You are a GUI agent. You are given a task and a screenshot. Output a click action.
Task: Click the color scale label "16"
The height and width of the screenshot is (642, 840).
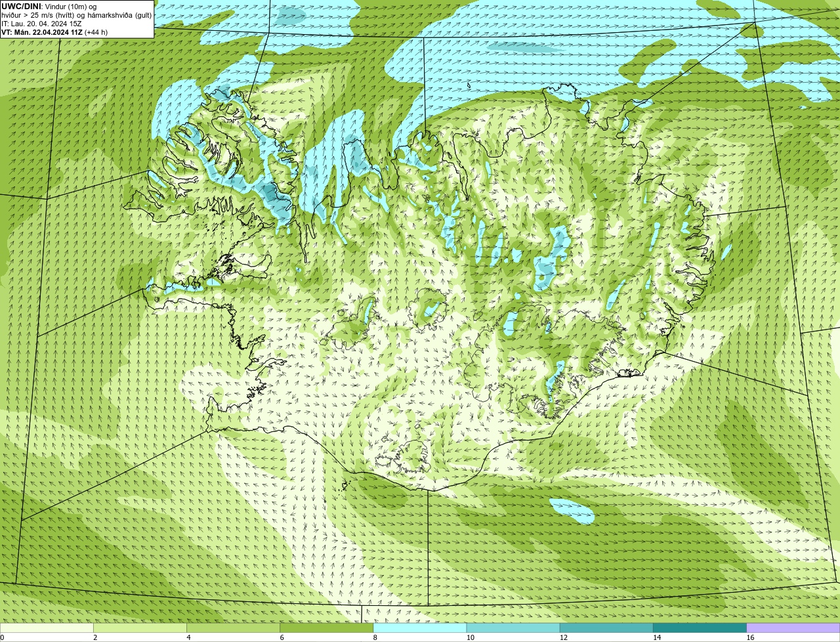pos(750,637)
